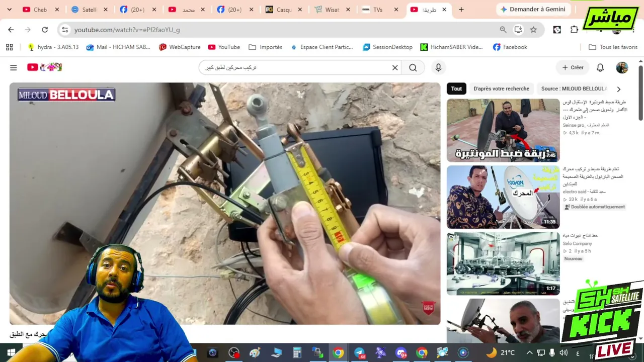644x362 pixels.
Task: Open the Chrome extensions puzzle icon
Action: 574,30
